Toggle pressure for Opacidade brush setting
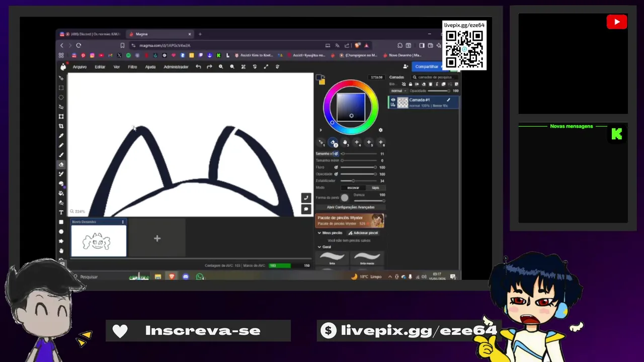The width and height of the screenshot is (644, 362). click(336, 174)
